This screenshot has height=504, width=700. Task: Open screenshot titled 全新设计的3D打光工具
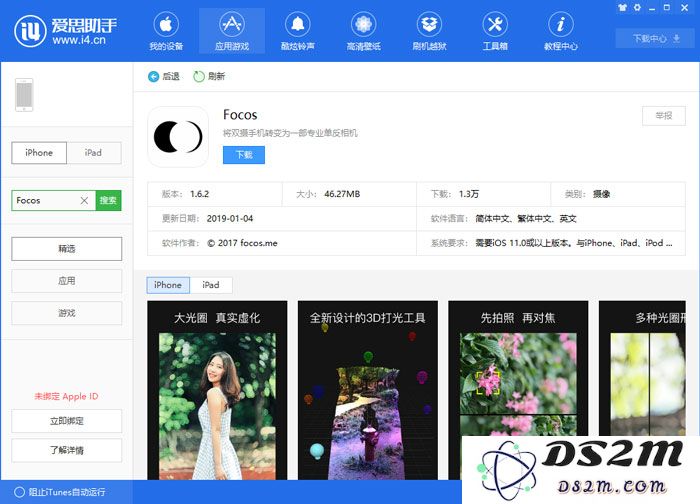pyautogui.click(x=368, y=391)
